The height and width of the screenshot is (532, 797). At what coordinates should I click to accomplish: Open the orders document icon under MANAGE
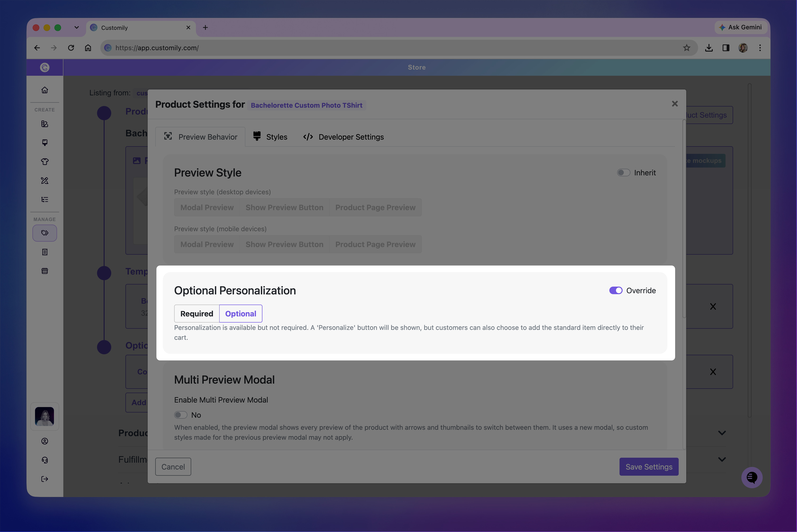pyautogui.click(x=44, y=252)
